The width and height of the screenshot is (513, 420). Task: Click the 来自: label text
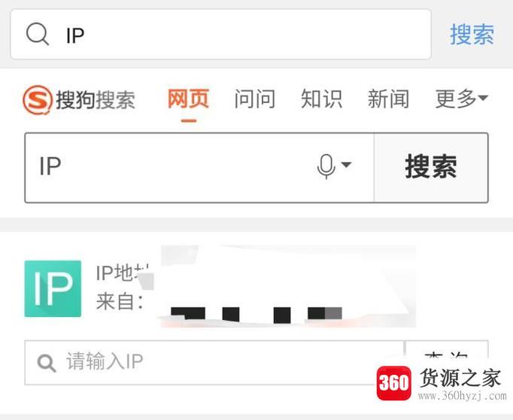[x=120, y=302]
